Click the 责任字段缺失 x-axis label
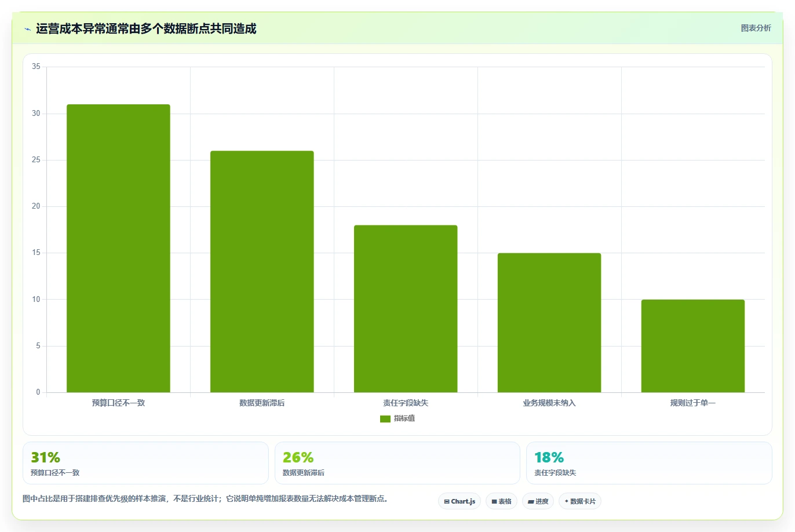795x532 pixels. [406, 403]
